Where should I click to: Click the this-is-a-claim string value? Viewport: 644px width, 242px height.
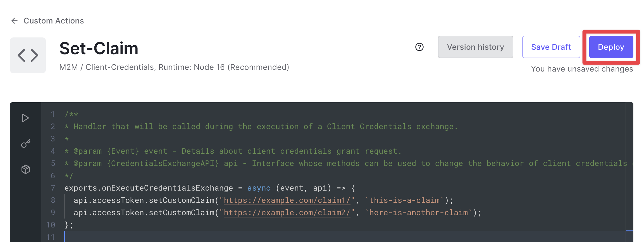pos(404,200)
